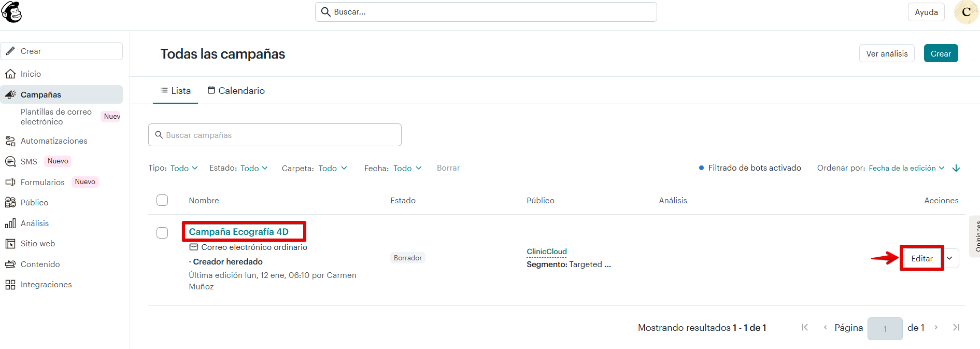Switch to the Calendario tab
Viewport: 980px width, 349px height.
tap(236, 91)
